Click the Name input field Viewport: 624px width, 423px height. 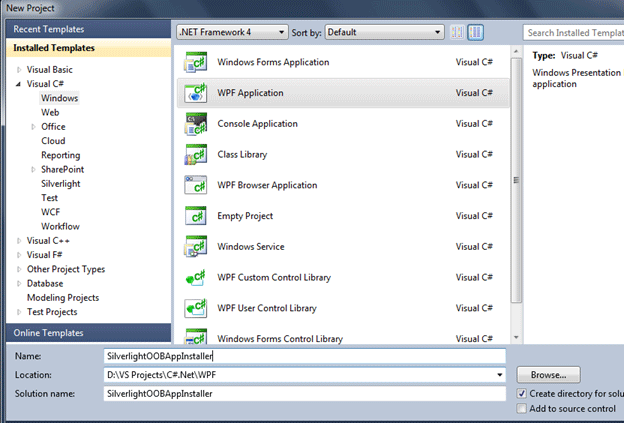click(304, 356)
